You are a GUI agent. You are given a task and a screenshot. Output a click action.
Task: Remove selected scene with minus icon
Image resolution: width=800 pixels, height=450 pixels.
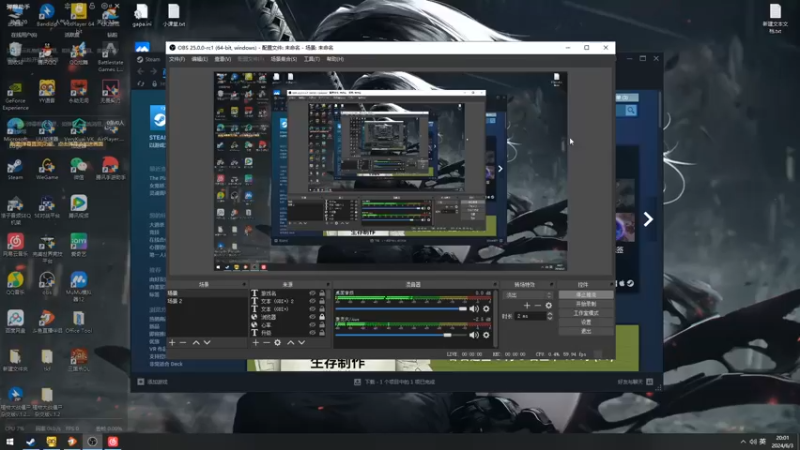pos(183,342)
